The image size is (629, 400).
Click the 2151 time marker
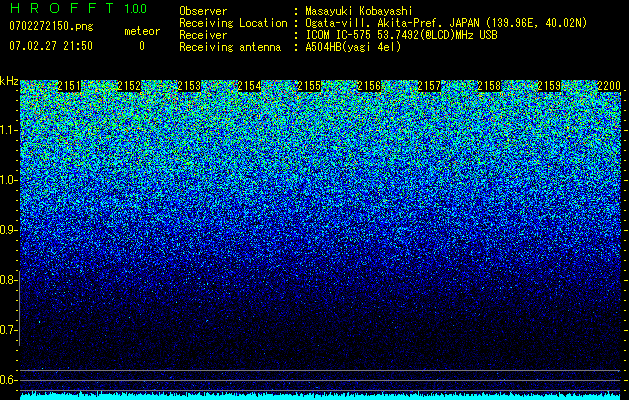point(69,86)
